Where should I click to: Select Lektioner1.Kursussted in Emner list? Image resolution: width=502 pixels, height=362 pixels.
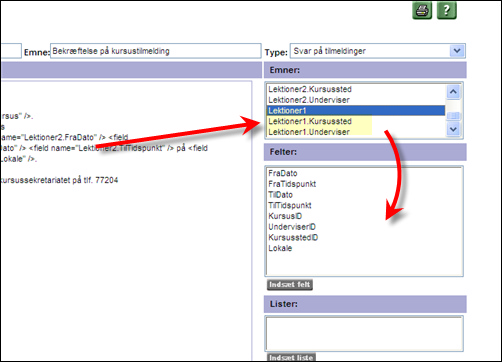310,121
